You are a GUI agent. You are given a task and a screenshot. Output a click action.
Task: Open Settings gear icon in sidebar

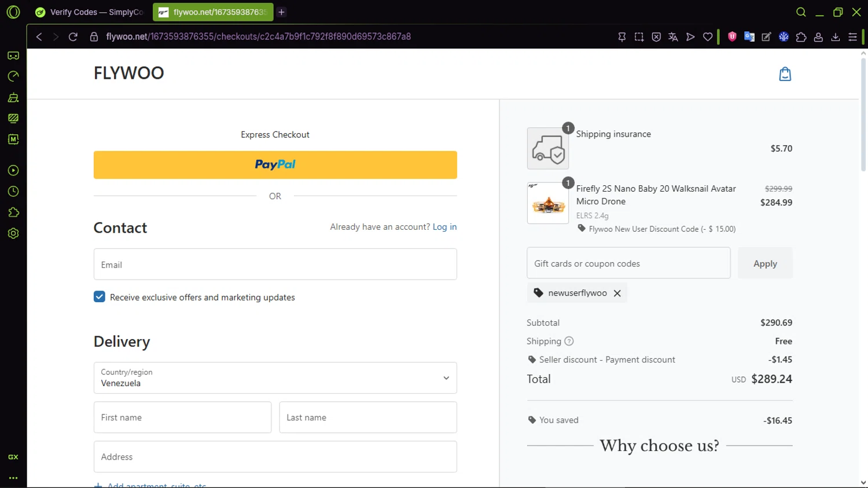(x=13, y=233)
